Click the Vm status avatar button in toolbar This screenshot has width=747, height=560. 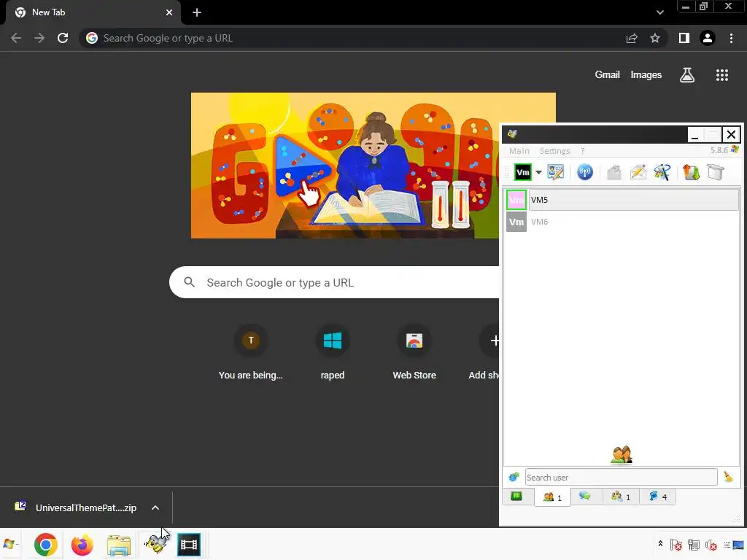[x=522, y=172]
